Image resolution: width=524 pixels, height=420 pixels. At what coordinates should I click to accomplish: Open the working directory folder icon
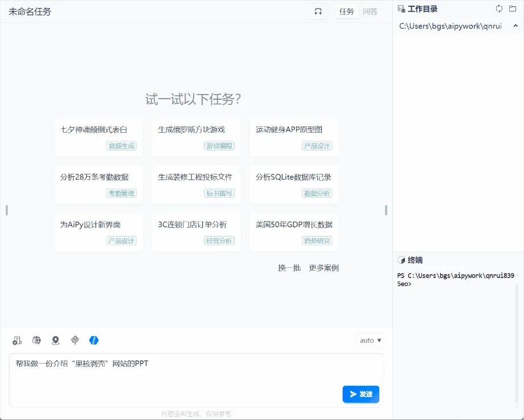(x=513, y=9)
